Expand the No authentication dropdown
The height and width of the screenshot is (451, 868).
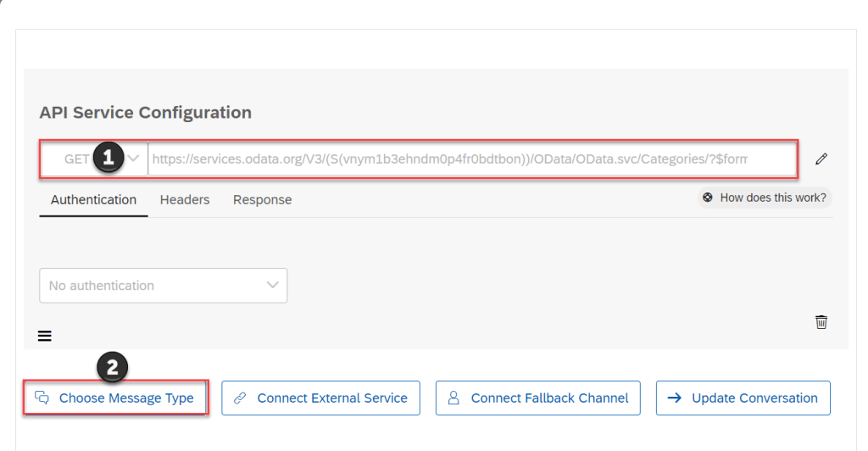coord(163,286)
